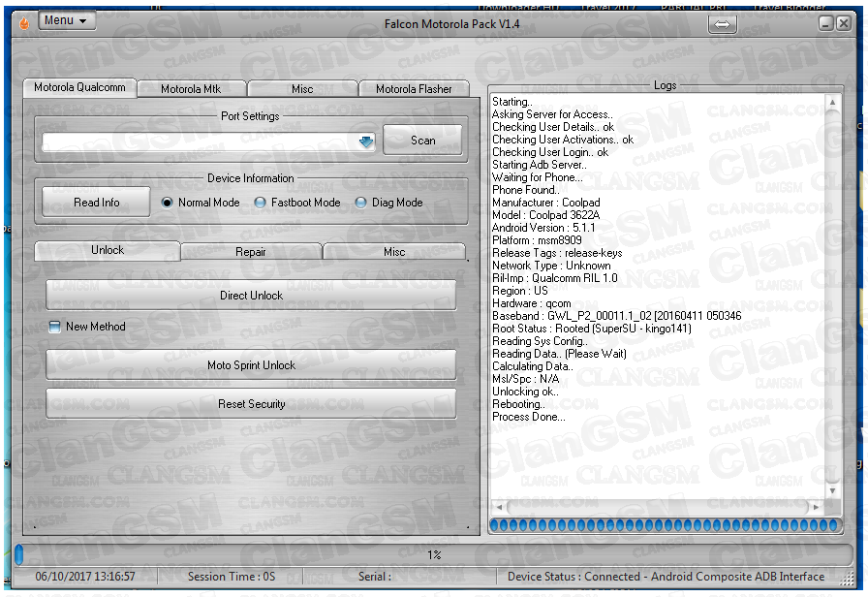
Task: Open the top Misc tab beside Motorola Mtk
Action: [302, 89]
